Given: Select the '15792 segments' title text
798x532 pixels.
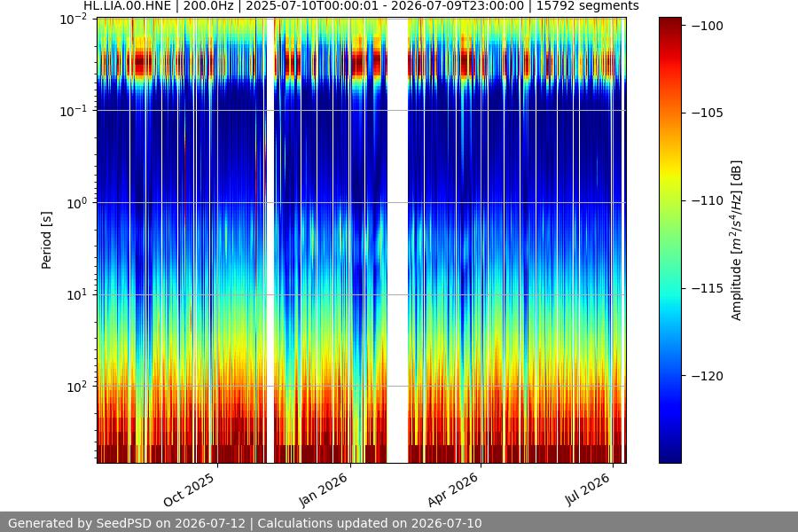Looking at the screenshot, I should pos(588,6).
